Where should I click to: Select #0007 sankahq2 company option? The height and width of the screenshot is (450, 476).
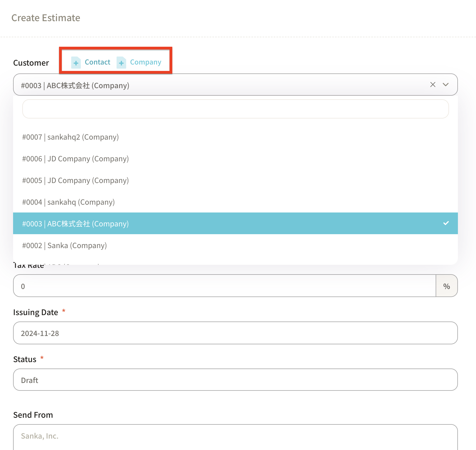coord(70,137)
